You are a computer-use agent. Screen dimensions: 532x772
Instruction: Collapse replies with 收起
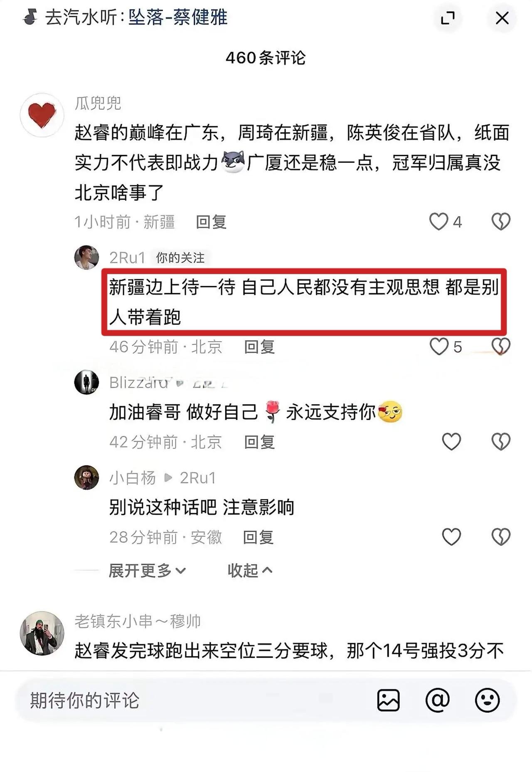pos(250,570)
